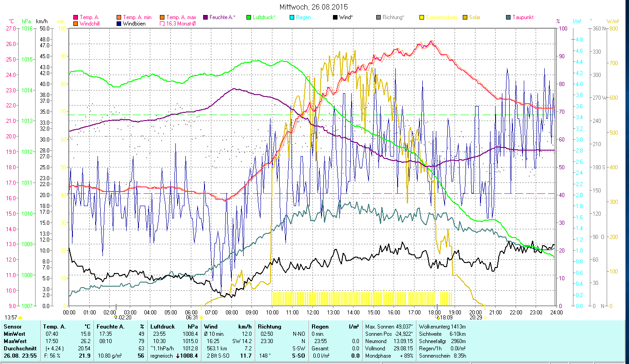Click the Regen cyan legend square
The image size is (629, 364).
pyautogui.click(x=292, y=17)
